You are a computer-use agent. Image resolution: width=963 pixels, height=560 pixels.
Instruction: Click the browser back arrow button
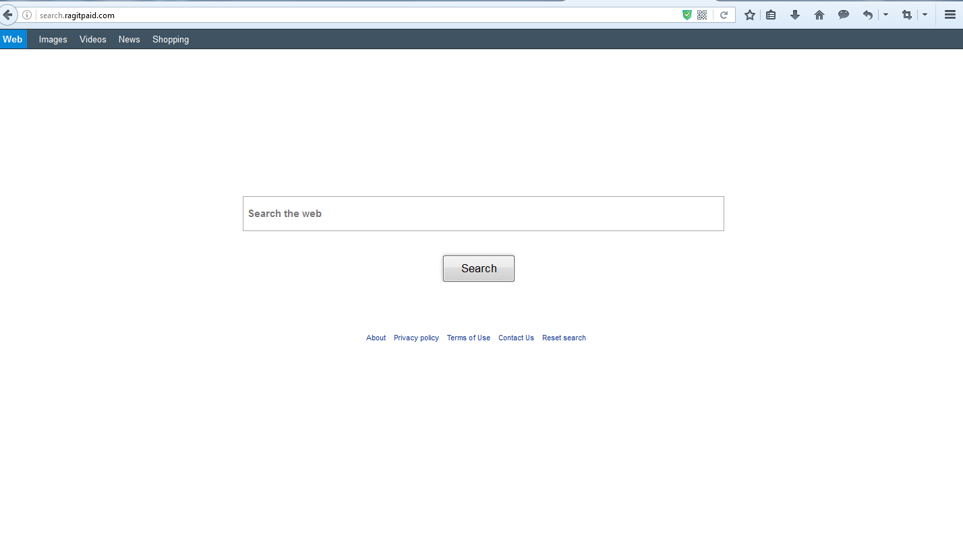coord(7,15)
